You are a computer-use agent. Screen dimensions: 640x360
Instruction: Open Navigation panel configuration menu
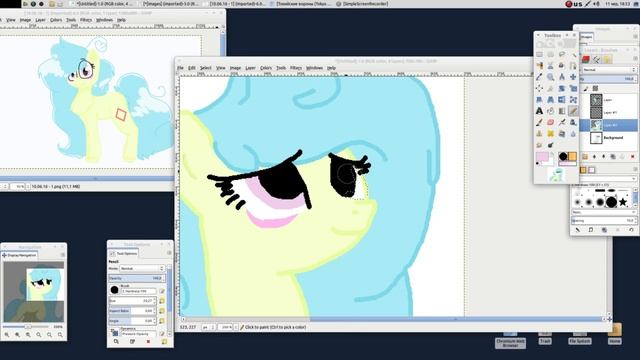pyautogui.click(x=62, y=255)
